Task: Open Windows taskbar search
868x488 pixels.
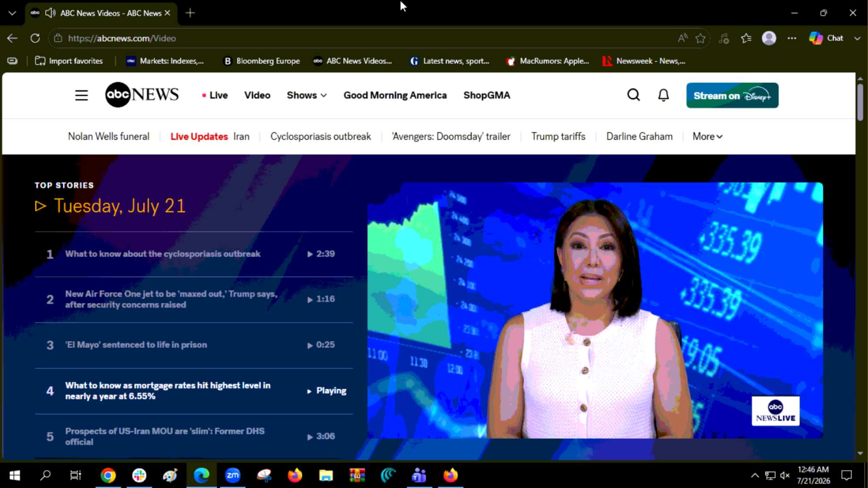Action: [x=45, y=475]
